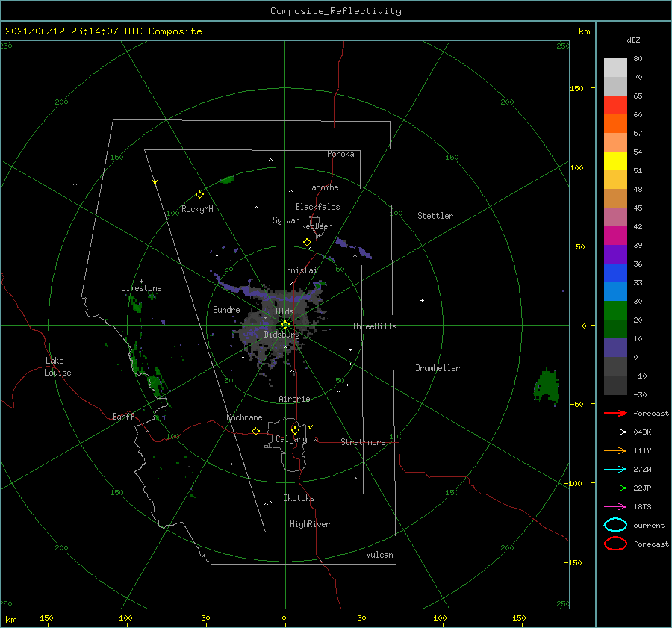Screen dimensions: 672x628
Task: Click the Strathmore label
Action: [363, 442]
